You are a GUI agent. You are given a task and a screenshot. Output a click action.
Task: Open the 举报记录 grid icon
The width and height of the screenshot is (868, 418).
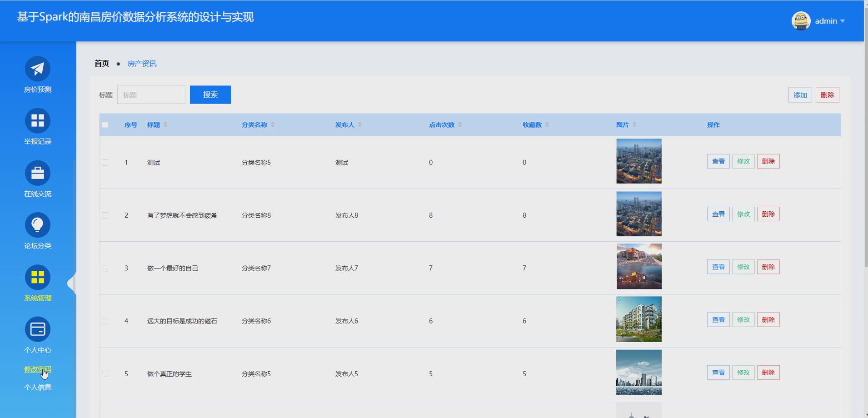(x=38, y=121)
